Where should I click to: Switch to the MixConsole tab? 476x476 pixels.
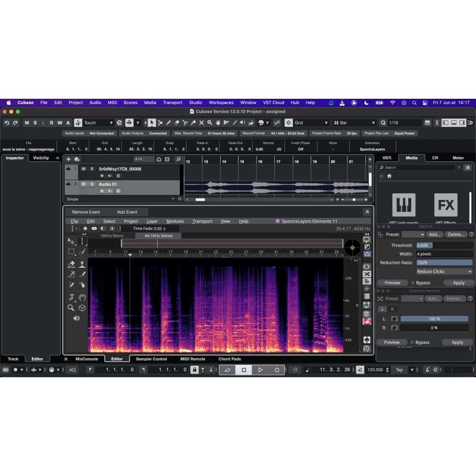point(86,359)
